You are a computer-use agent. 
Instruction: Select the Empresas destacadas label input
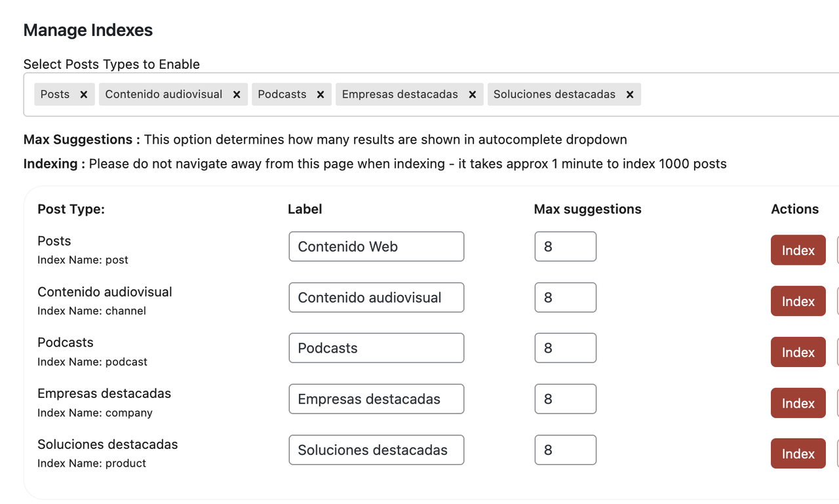point(376,399)
